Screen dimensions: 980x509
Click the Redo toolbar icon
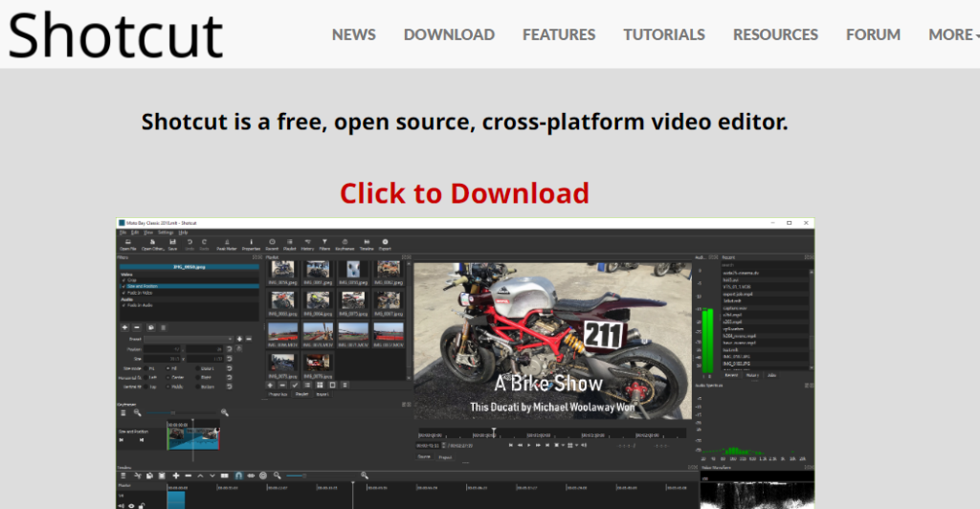[x=205, y=244]
